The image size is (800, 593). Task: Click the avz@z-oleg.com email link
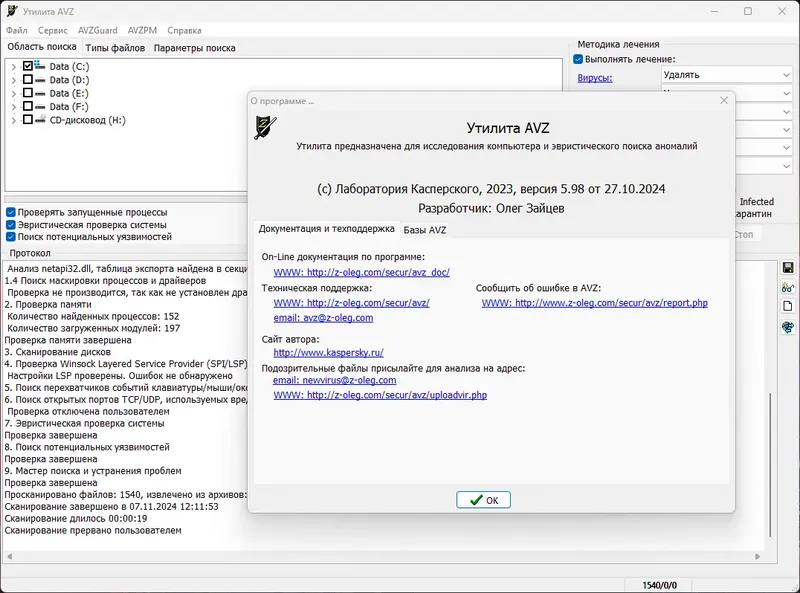pyautogui.click(x=323, y=318)
